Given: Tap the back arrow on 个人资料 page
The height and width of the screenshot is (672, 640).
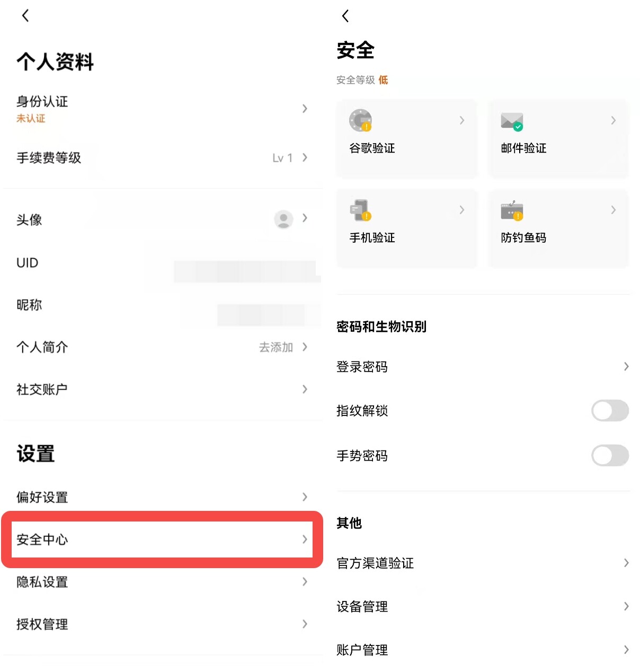Looking at the screenshot, I should (x=25, y=15).
